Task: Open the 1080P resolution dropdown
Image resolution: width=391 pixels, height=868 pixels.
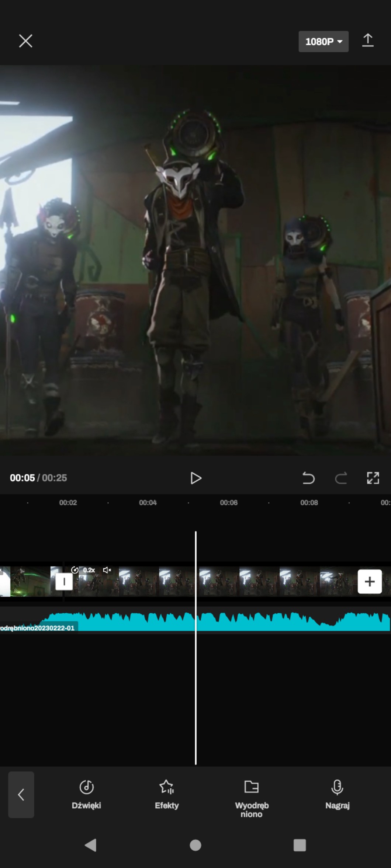Action: point(323,42)
